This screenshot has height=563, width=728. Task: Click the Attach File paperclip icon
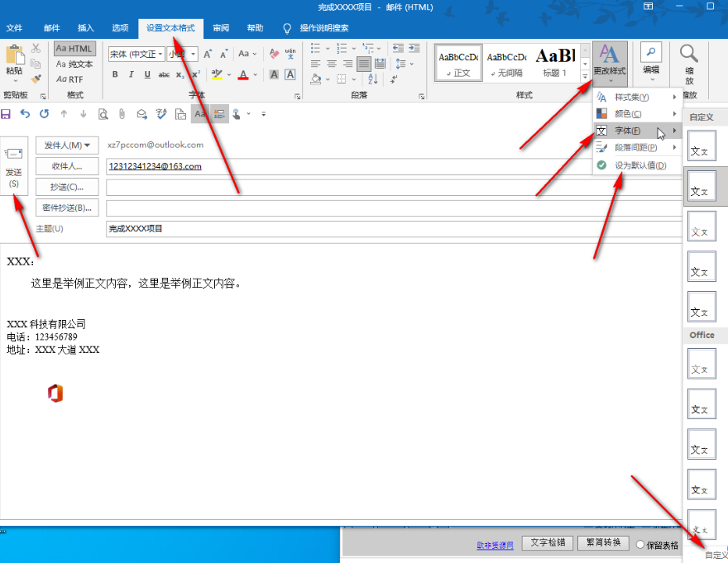point(122,114)
